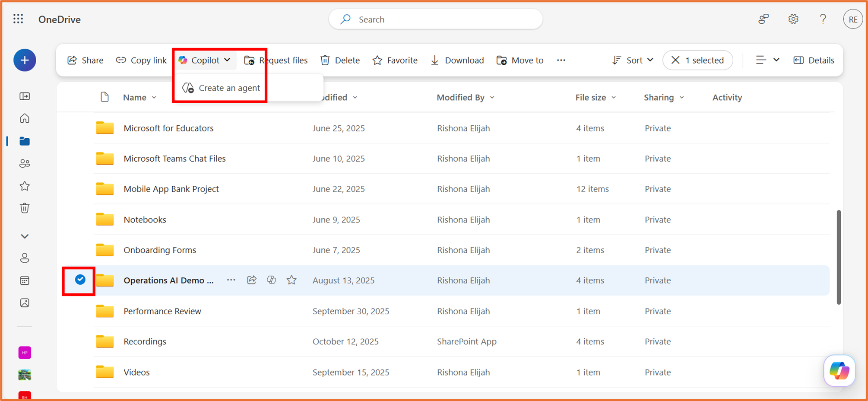Click Share in the command bar
This screenshot has width=868, height=401.
(86, 60)
